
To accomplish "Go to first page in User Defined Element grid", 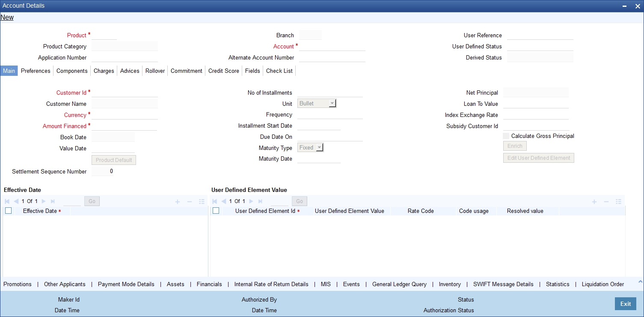I will 214,201.
